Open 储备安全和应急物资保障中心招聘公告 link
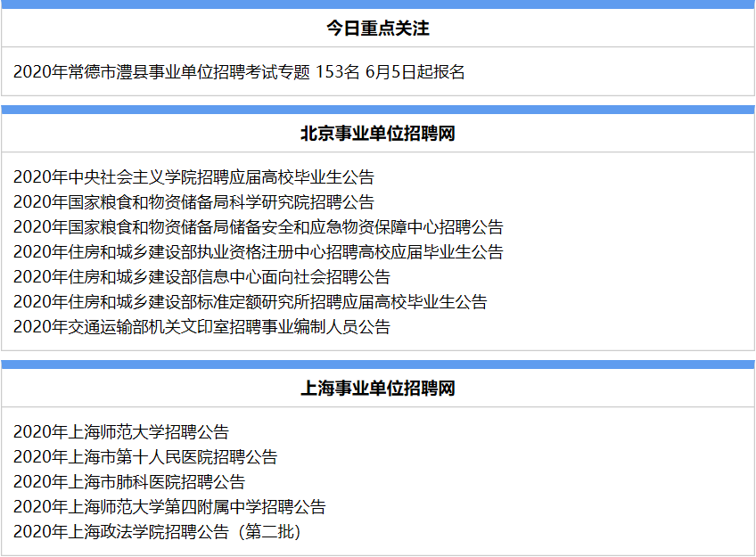This screenshot has width=756, height=557. 258,227
